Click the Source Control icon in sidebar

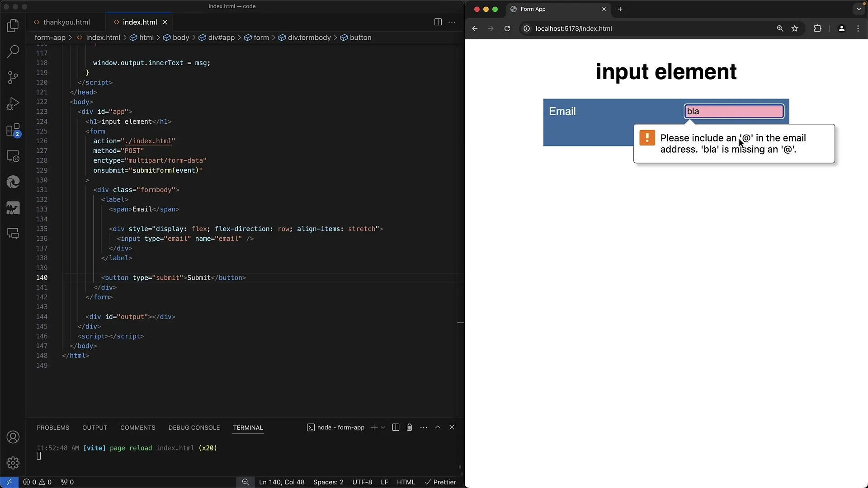(13, 77)
